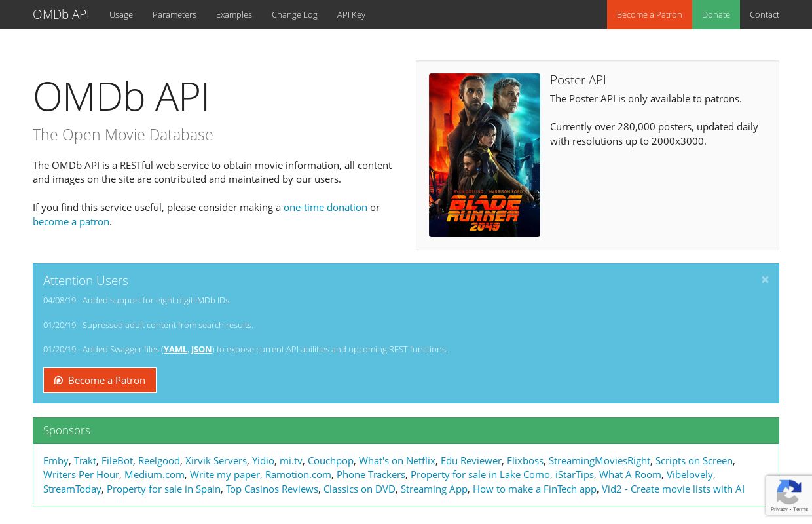
Task: Follow the become a patron text link
Action: tap(71, 221)
